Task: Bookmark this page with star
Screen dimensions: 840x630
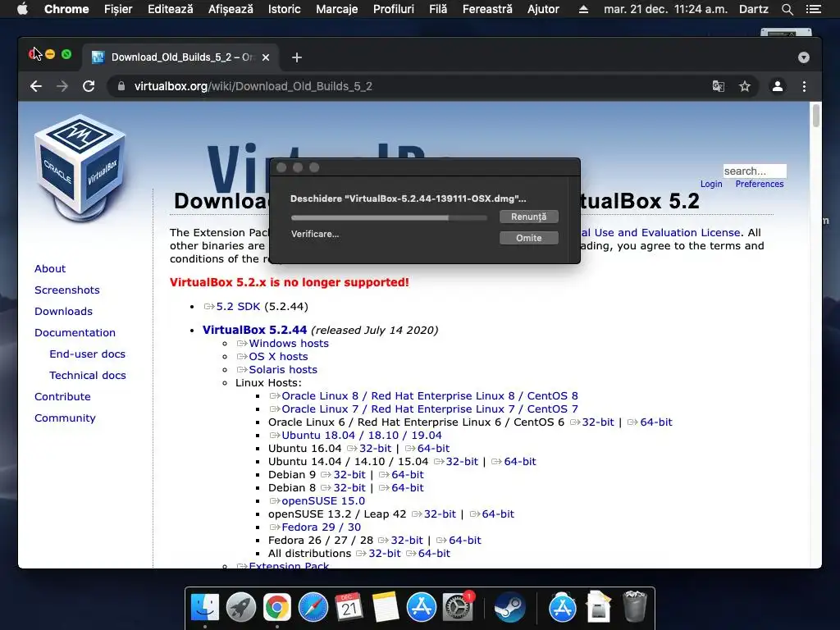Action: pos(745,86)
